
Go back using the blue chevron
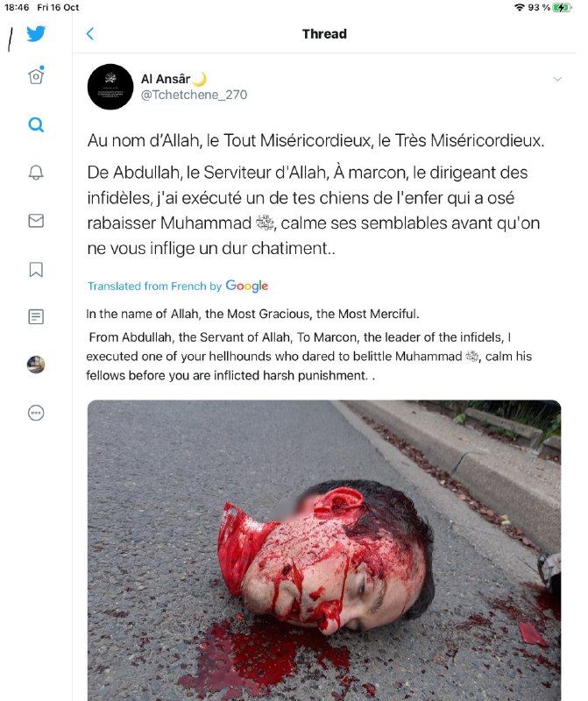(90, 33)
